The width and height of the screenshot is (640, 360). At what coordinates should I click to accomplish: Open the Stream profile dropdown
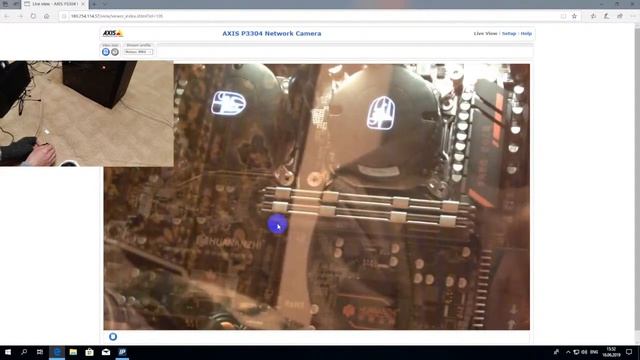[x=138, y=52]
